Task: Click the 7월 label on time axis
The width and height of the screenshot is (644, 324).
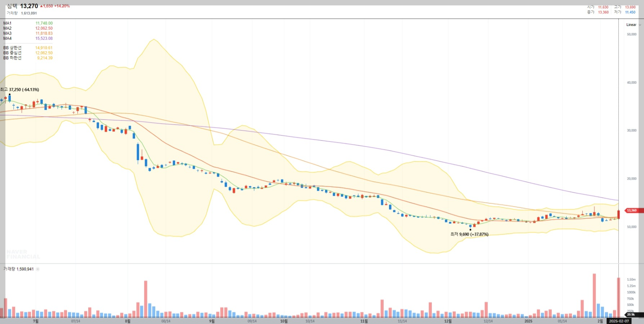Action: [36, 321]
